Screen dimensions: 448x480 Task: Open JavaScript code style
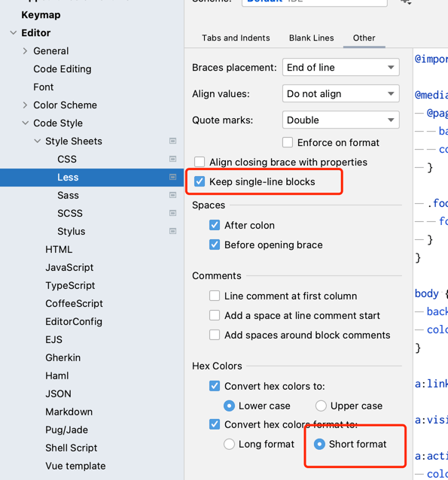69,268
